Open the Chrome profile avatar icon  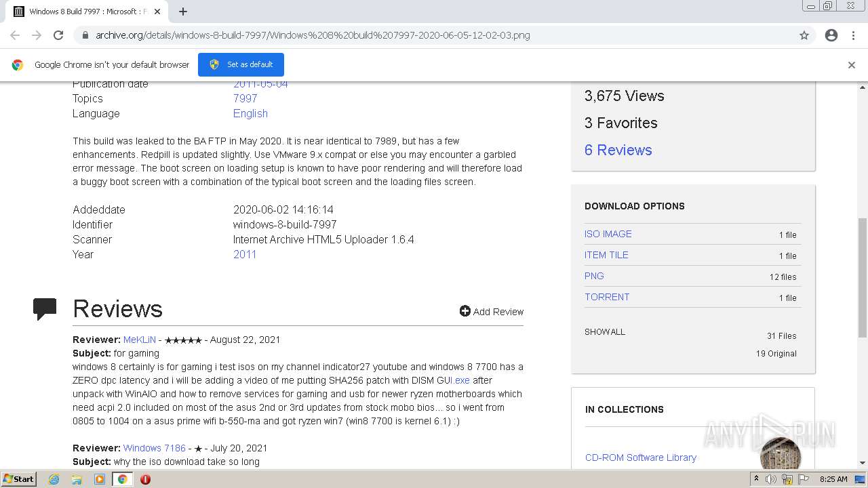click(831, 35)
